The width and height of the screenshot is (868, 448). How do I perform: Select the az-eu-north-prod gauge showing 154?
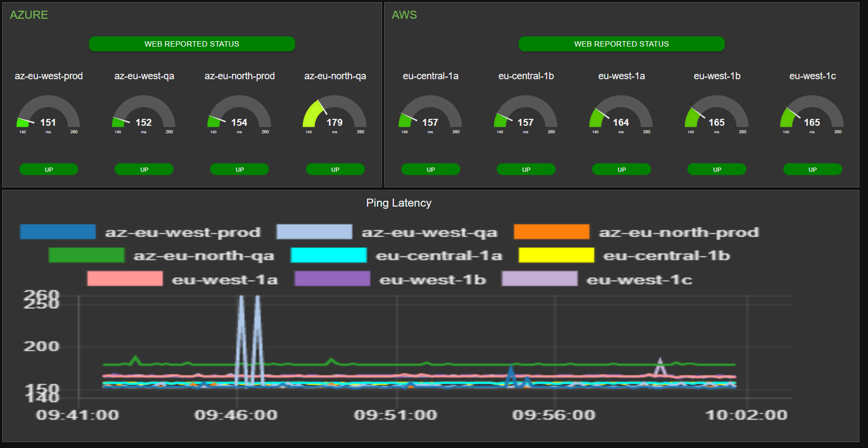point(240,114)
